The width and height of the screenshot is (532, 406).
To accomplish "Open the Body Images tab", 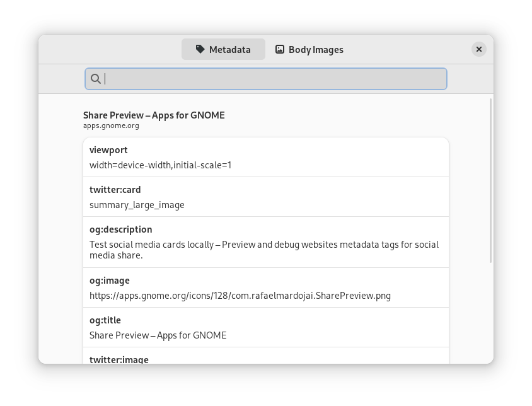I will 309,50.
